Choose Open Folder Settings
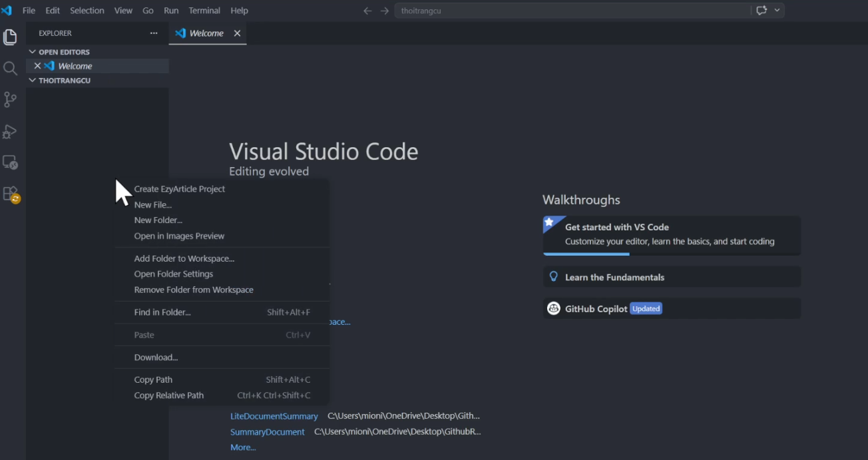 [x=222, y=274]
